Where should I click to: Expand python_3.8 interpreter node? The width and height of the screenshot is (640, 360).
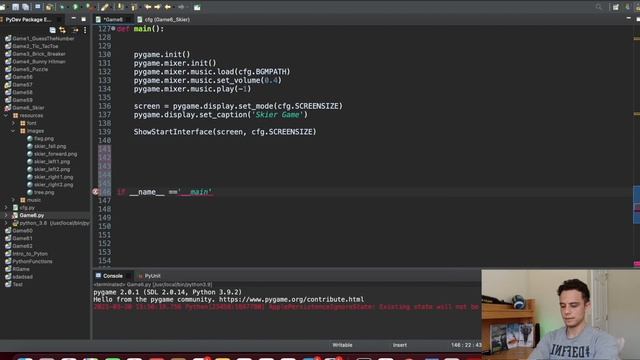pyautogui.click(x=6, y=223)
